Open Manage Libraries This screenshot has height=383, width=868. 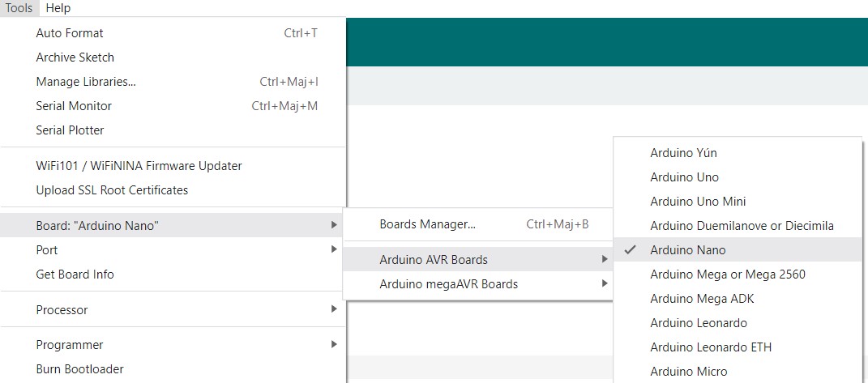[86, 82]
